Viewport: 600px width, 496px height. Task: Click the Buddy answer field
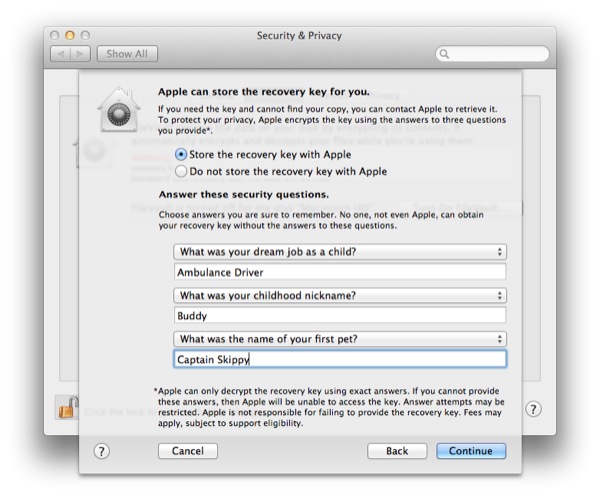point(340,316)
